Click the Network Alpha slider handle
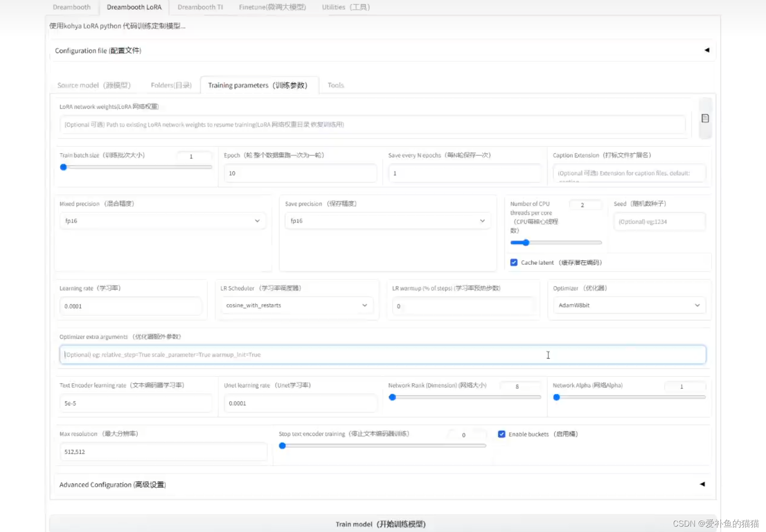The height and width of the screenshot is (532, 766). [557, 397]
